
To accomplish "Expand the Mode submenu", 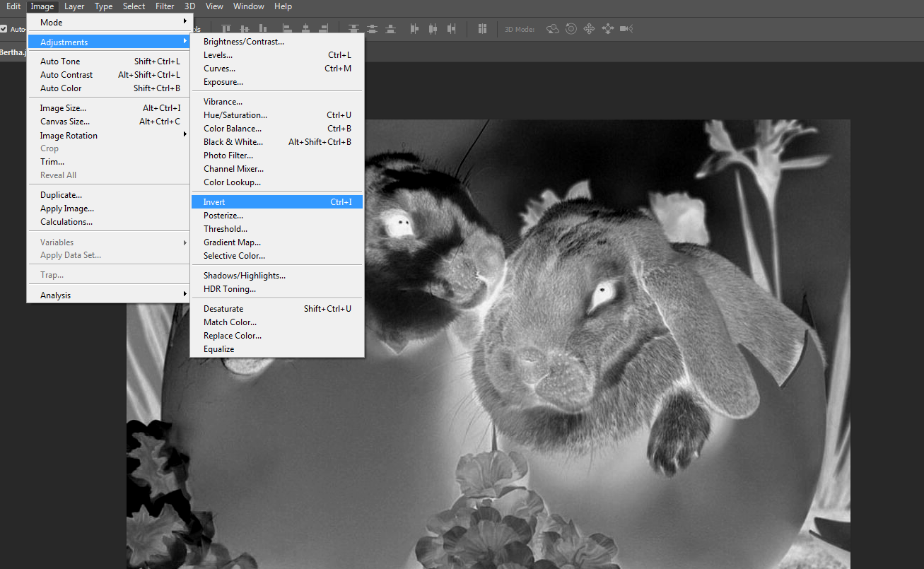I will click(x=107, y=23).
